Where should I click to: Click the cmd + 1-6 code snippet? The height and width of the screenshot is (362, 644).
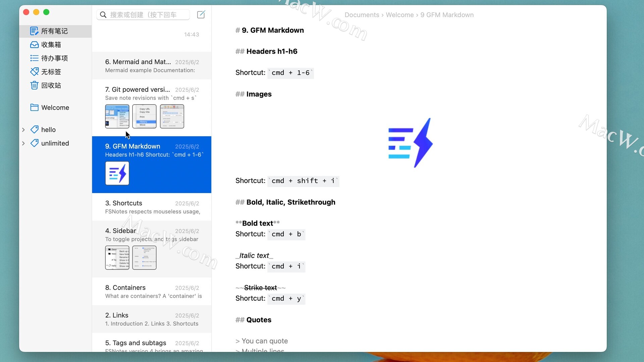coord(290,73)
